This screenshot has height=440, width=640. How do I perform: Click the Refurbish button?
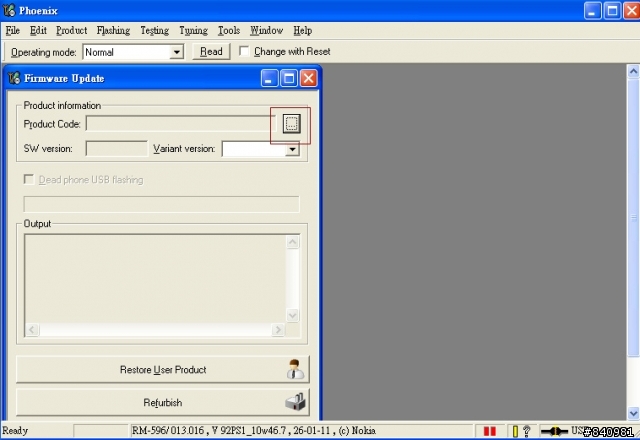(x=162, y=402)
